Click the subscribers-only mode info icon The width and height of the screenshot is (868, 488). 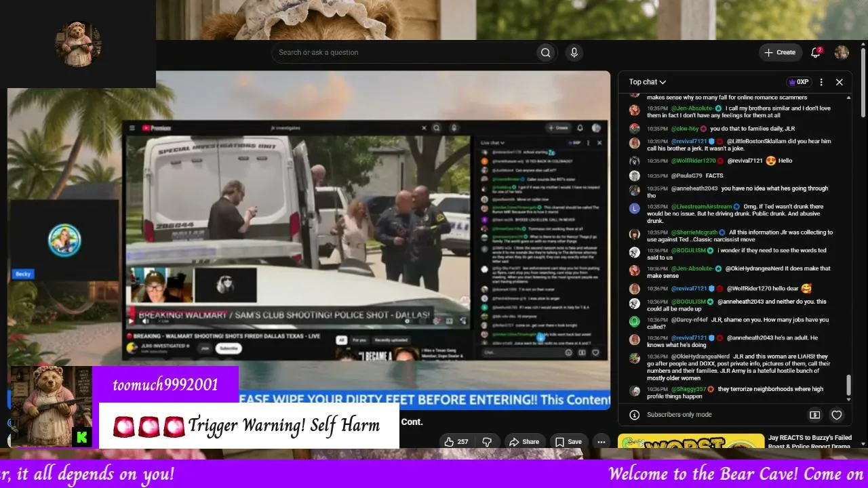click(634, 415)
